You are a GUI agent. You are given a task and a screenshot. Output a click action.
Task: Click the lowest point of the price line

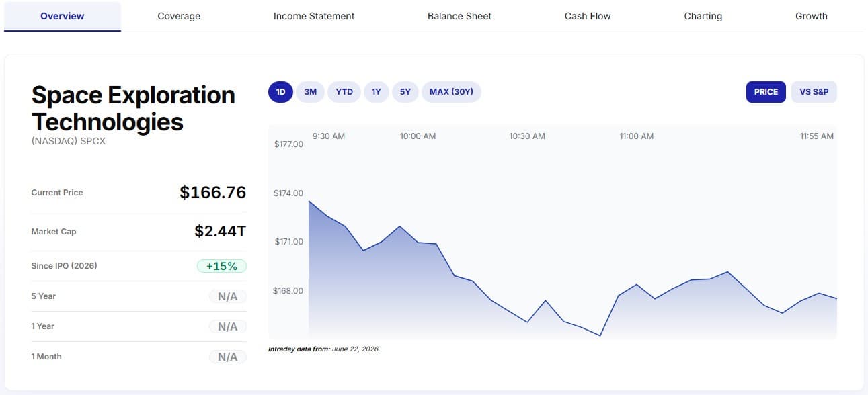pos(600,335)
